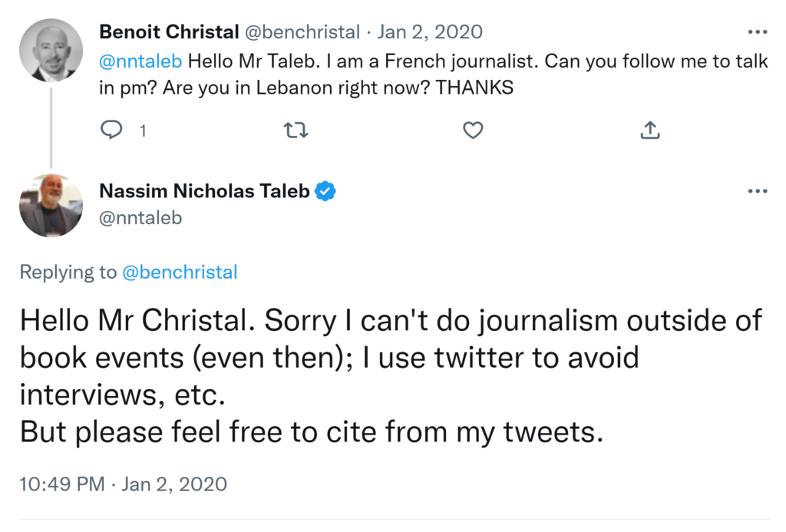Screen dimensions: 786x532
Task: Click the Benoit Christal display name
Action: tap(169, 32)
